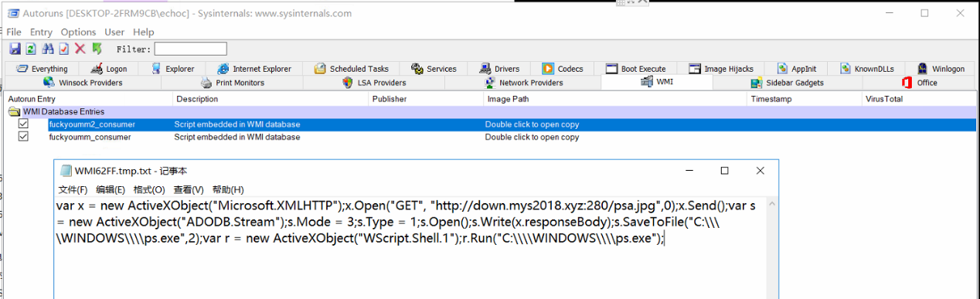Switch to the Winsock Providers tab
This screenshot has height=299, width=980.
83,83
